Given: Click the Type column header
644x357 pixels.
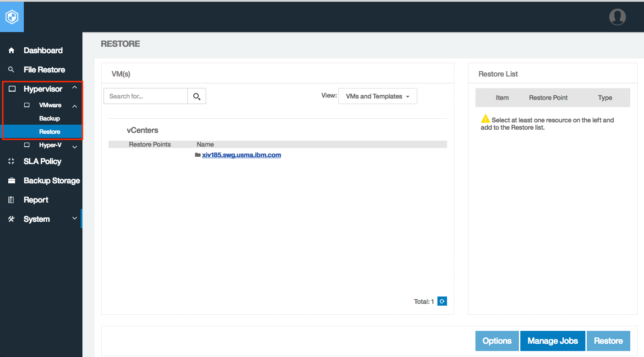Looking at the screenshot, I should pyautogui.click(x=605, y=98).
